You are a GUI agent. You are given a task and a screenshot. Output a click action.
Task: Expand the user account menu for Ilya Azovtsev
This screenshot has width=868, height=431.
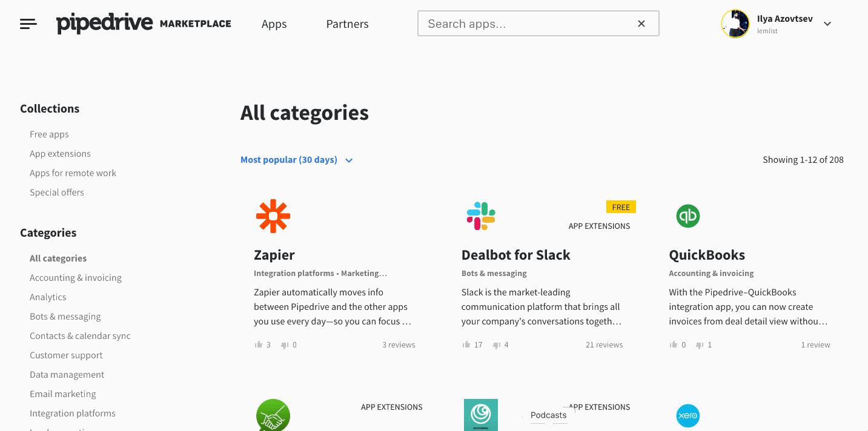point(827,24)
